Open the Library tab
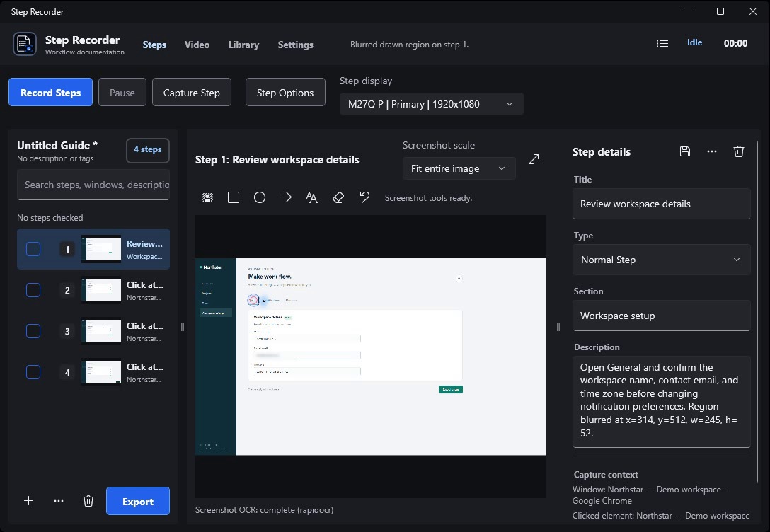The height and width of the screenshot is (532, 770). point(243,45)
